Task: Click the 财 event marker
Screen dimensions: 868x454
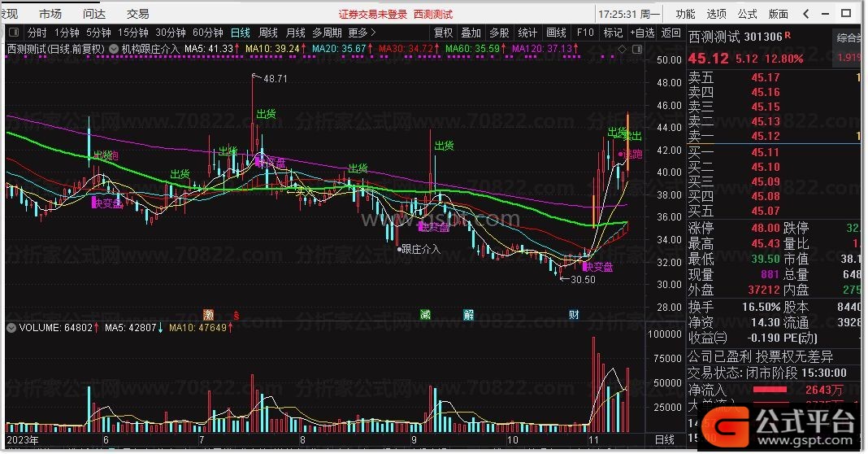Action: pyautogui.click(x=574, y=315)
